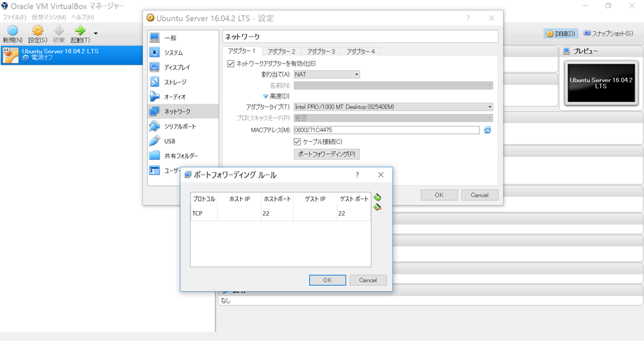The height and width of the screenshot is (341, 644).
Task: Select the General (一般) settings category
Action: 182,38
